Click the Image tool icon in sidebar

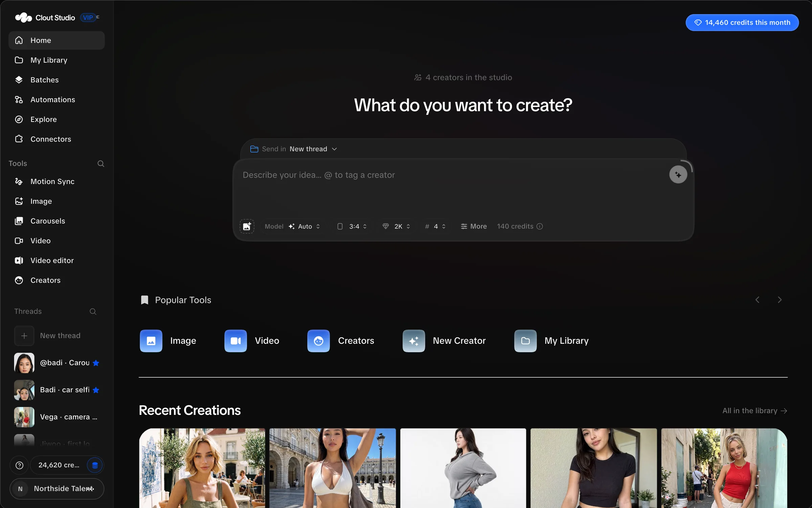tap(19, 201)
